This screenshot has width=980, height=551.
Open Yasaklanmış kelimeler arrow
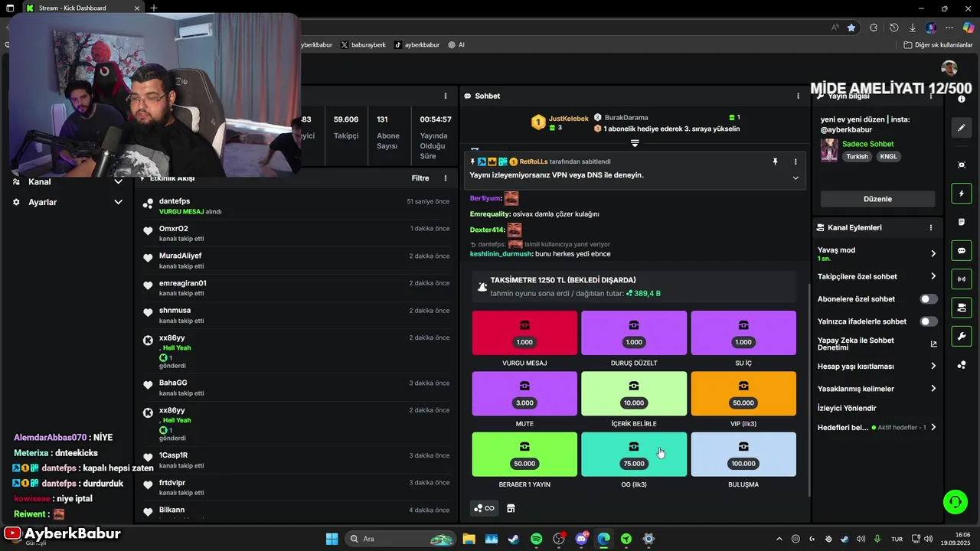click(x=933, y=389)
